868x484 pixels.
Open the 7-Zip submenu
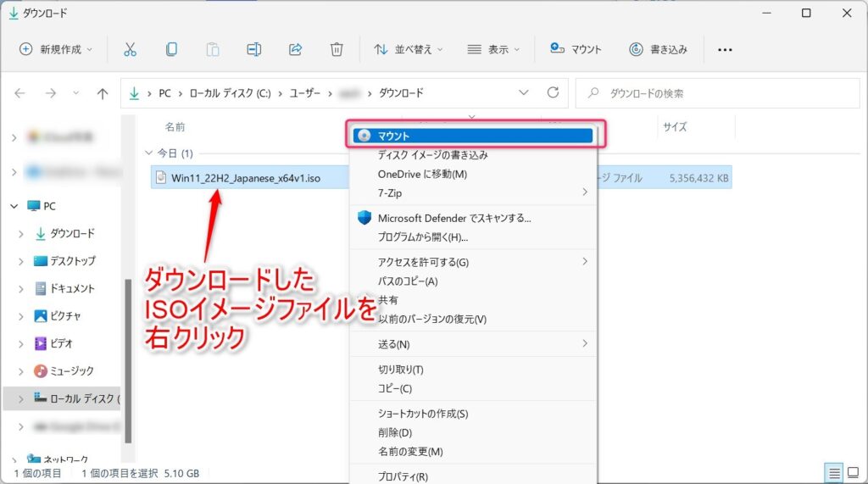[x=474, y=192]
